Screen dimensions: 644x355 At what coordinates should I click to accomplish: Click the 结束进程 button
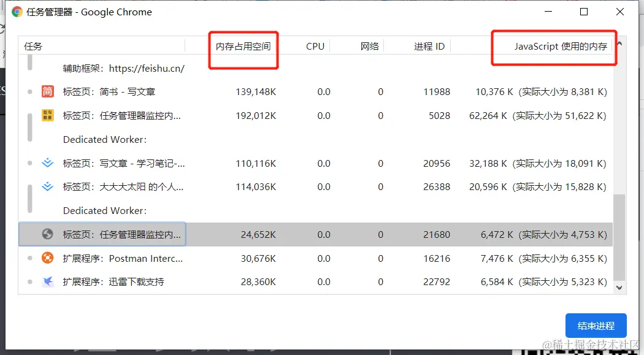point(596,326)
